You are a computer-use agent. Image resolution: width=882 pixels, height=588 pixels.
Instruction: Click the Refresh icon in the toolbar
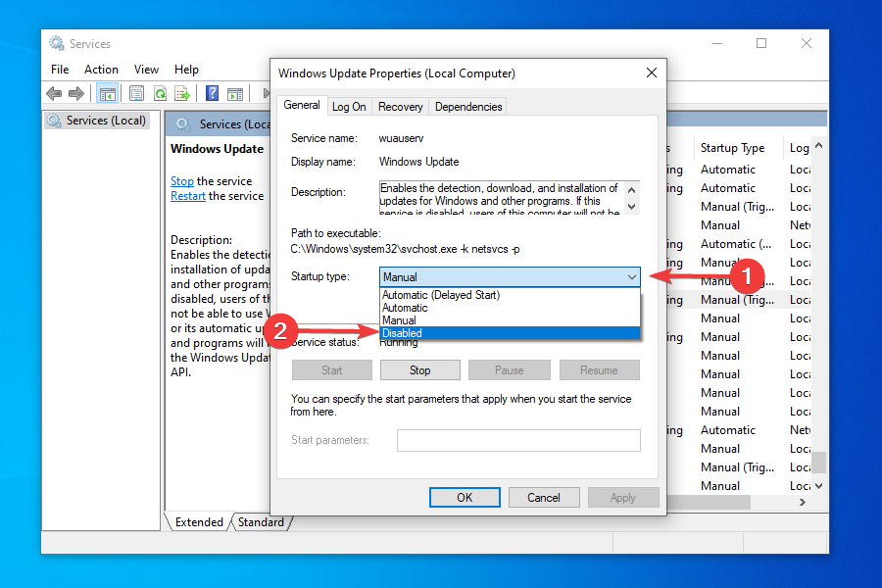[x=159, y=93]
